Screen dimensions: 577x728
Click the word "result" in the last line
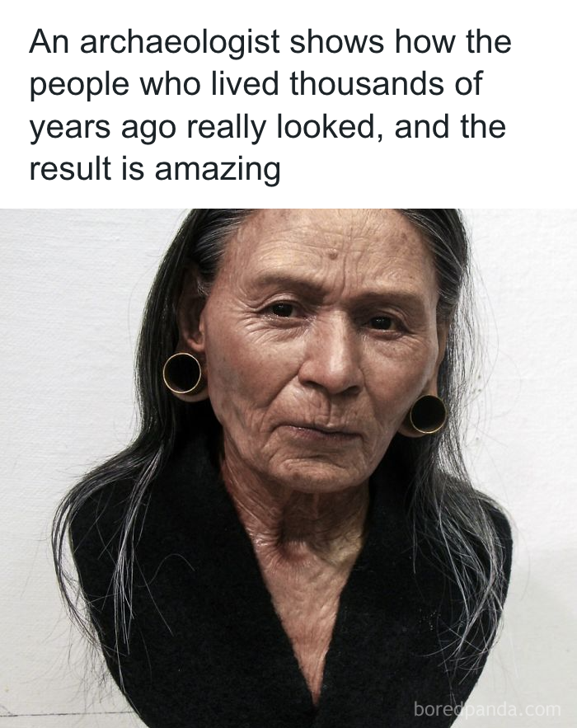(71, 168)
